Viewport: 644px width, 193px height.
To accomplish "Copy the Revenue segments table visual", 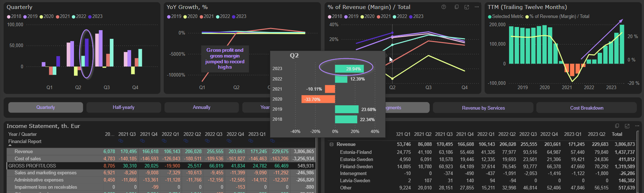I will [x=617, y=126].
